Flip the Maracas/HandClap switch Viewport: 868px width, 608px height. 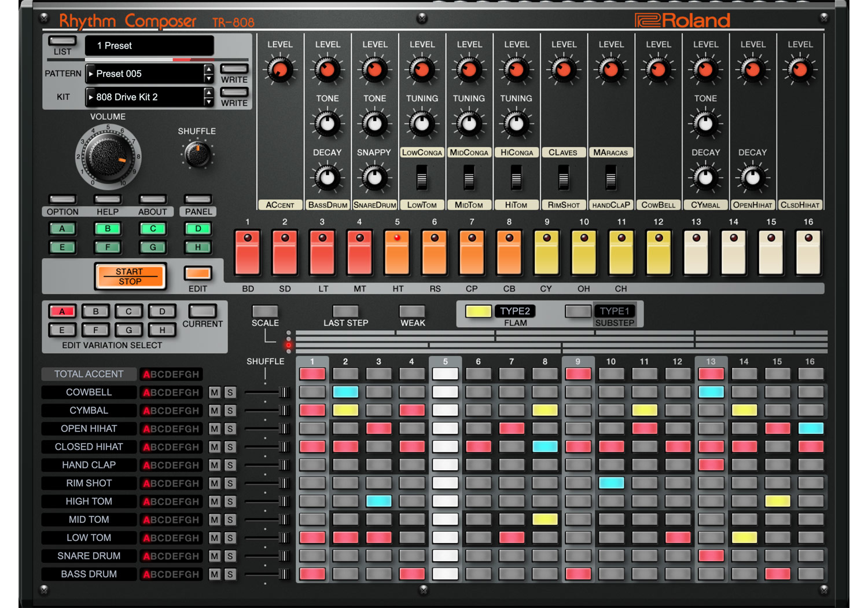[610, 178]
